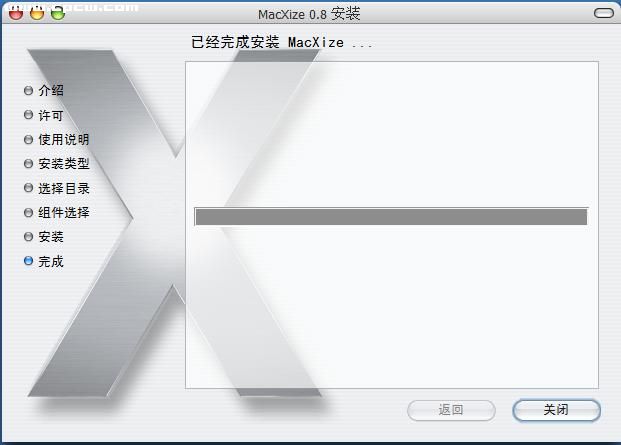This screenshot has height=445, width=621.
Task: Click the toolbar toggle pill in title bar
Action: coord(604,13)
